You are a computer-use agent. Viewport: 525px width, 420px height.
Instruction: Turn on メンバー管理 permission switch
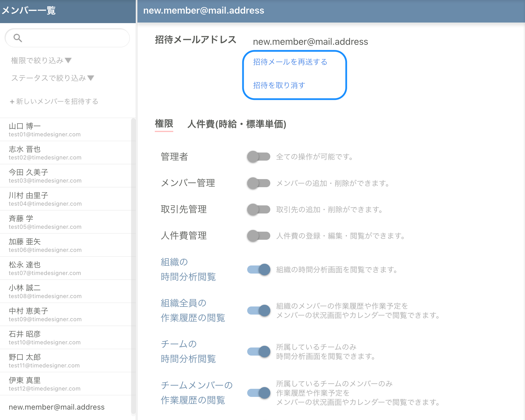(258, 183)
